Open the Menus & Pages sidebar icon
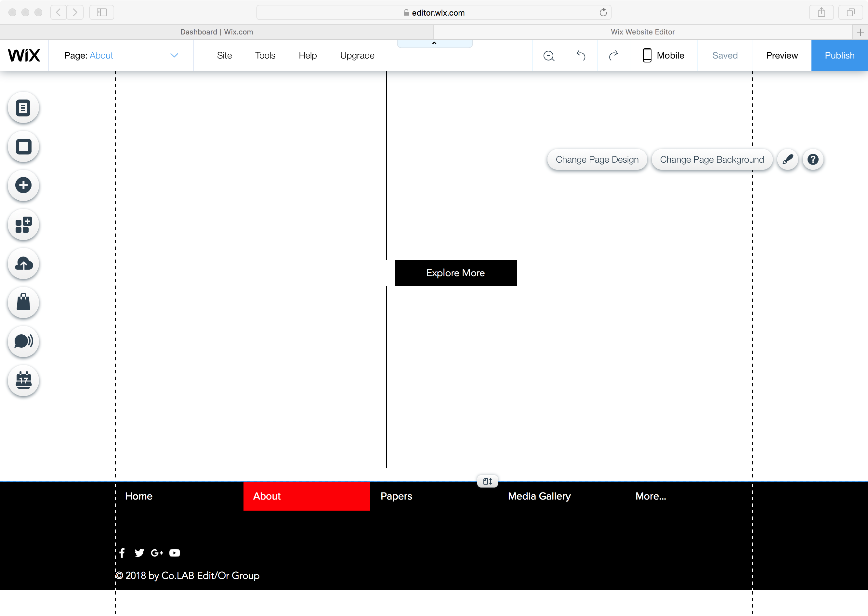This screenshot has height=616, width=868. coord(23,108)
